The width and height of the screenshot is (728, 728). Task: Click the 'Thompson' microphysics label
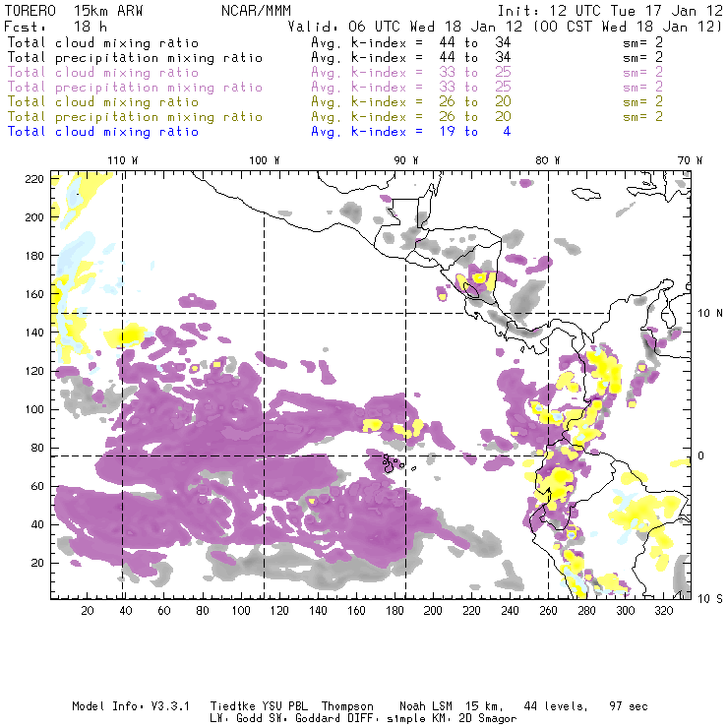[347, 706]
